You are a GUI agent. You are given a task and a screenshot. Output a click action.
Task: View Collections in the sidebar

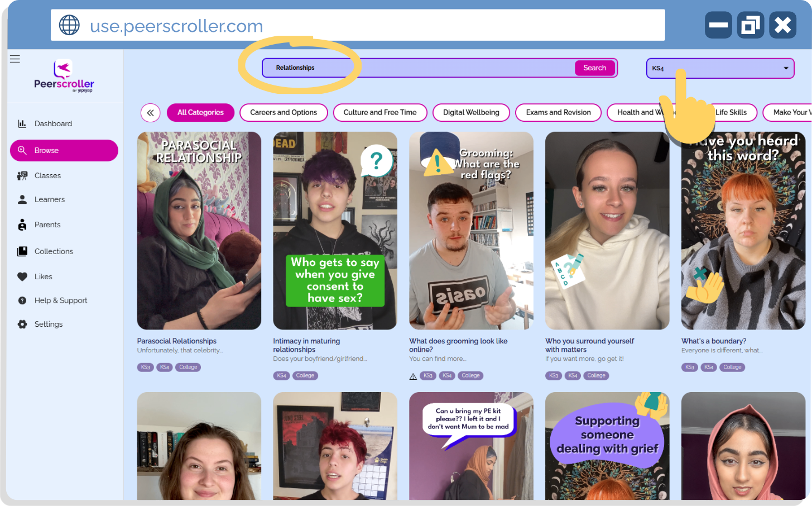click(x=54, y=251)
